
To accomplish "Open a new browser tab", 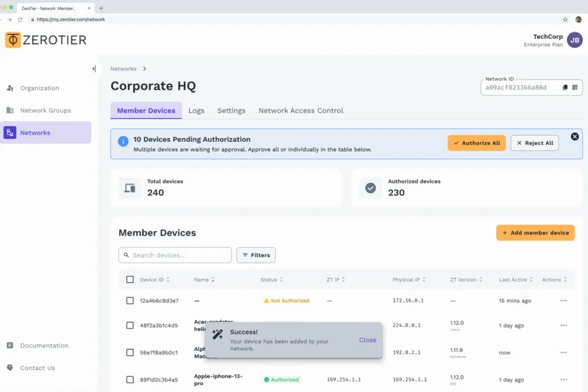I will 101,8.
